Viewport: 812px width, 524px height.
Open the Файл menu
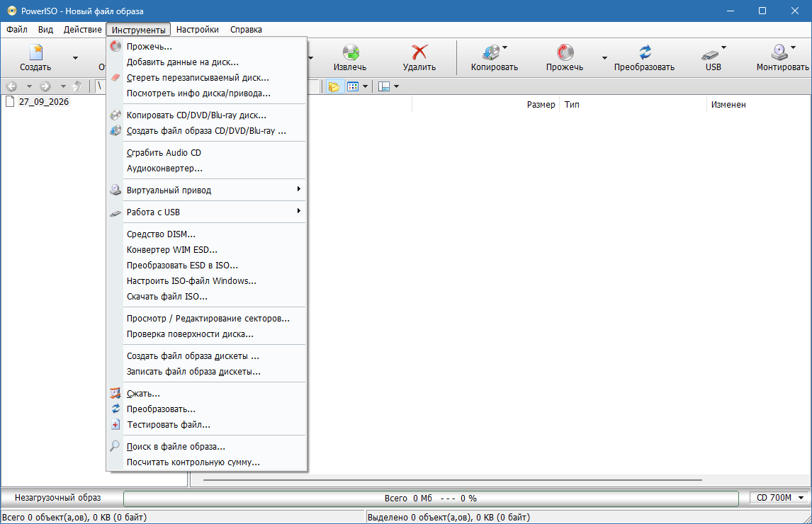point(17,30)
